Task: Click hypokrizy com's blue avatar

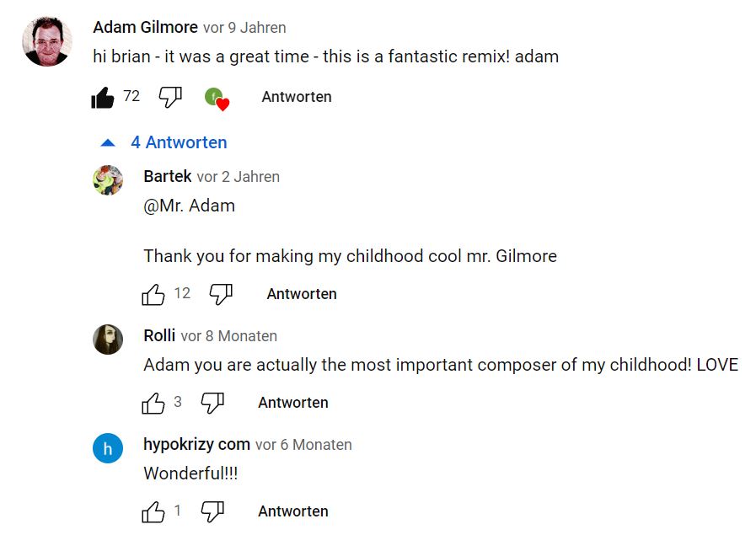Action: point(108,448)
